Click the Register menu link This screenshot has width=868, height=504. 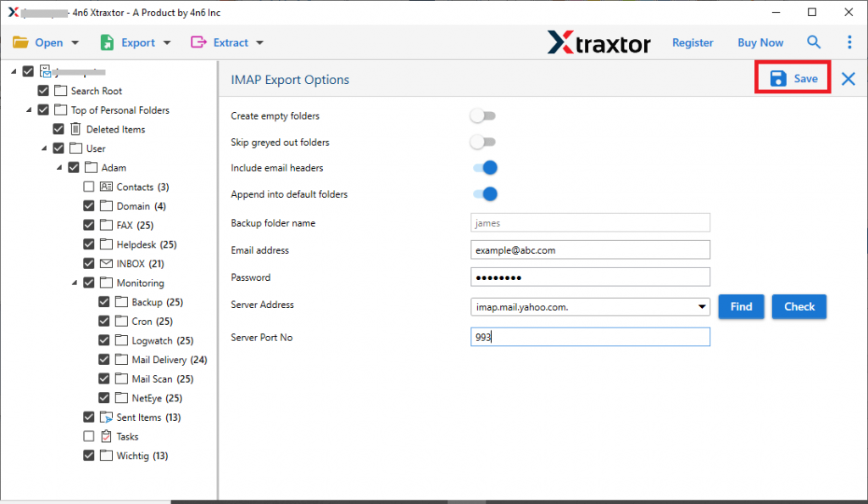(x=693, y=42)
